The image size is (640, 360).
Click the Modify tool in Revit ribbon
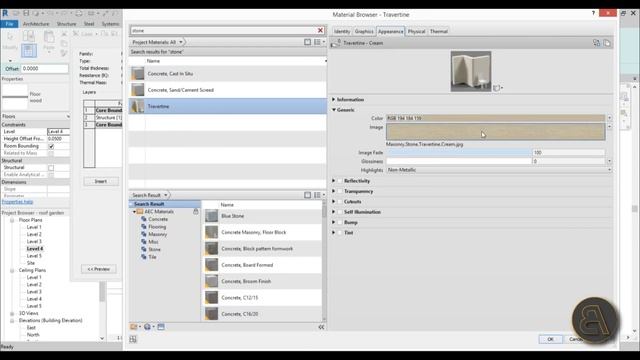(10, 41)
